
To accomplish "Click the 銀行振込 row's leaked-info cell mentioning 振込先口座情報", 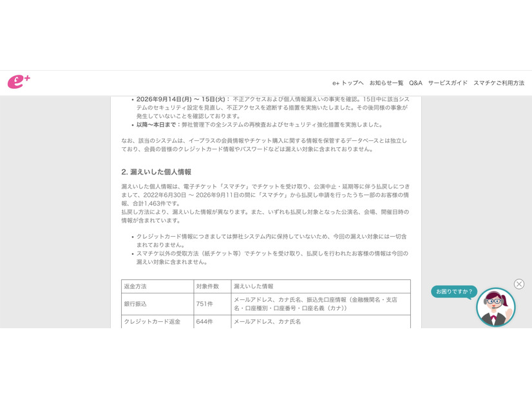I will pyautogui.click(x=321, y=304).
